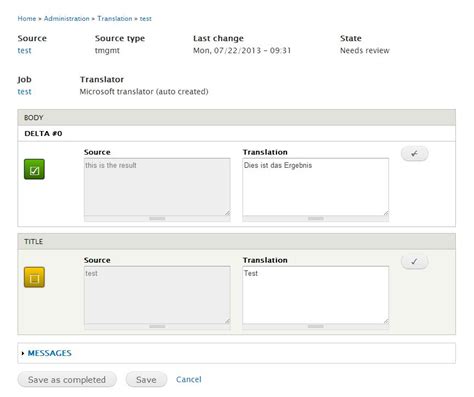This screenshot has height=397, width=474.
Task: Click the Title source text area
Action: click(157, 295)
